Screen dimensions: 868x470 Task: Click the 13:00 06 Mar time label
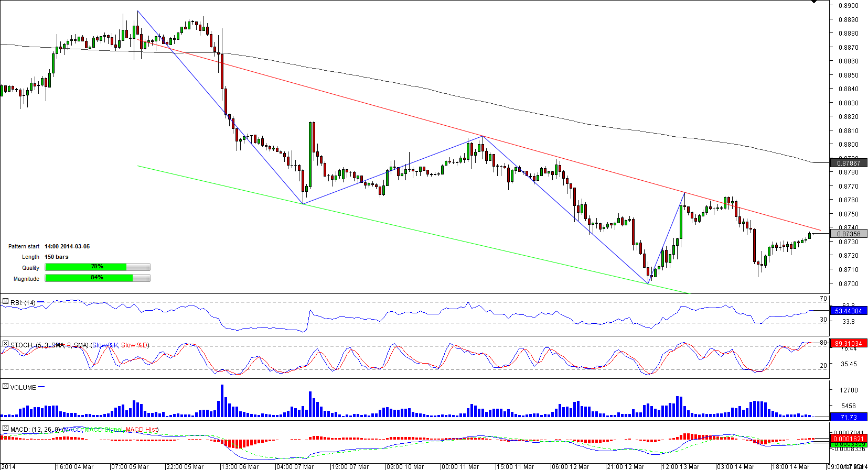coord(239,466)
